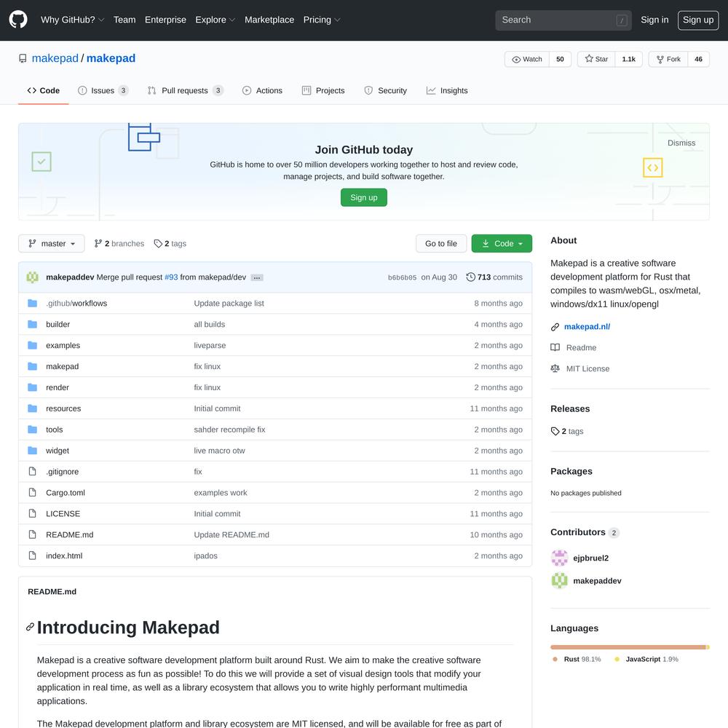Screen dimensions: 728x728
Task: Open the Actions tab
Action: 262,90
